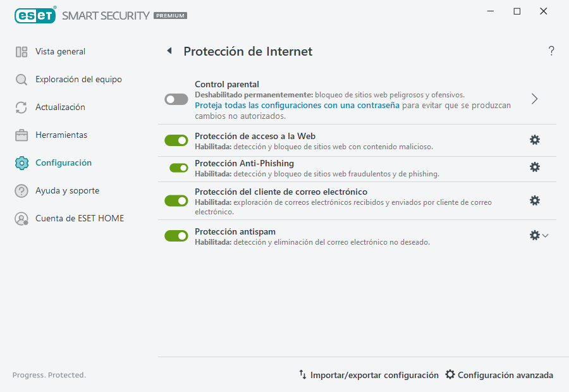Open the help question mark at top right

pyautogui.click(x=551, y=51)
